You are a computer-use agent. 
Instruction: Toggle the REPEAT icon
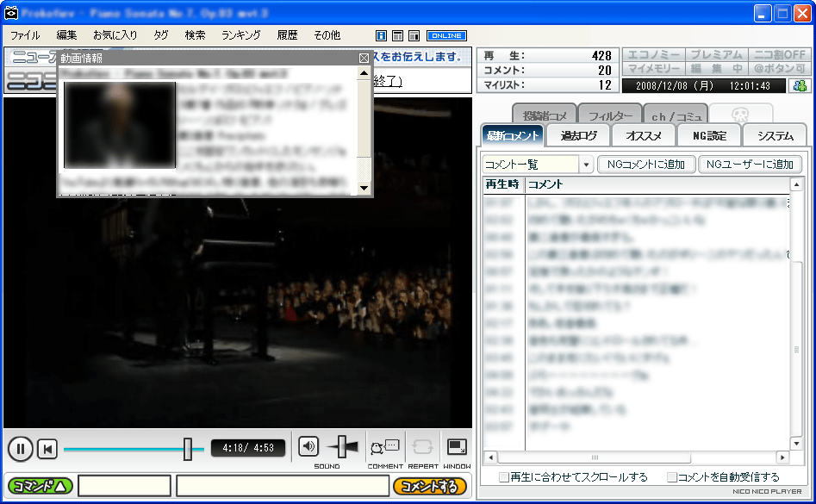point(422,446)
